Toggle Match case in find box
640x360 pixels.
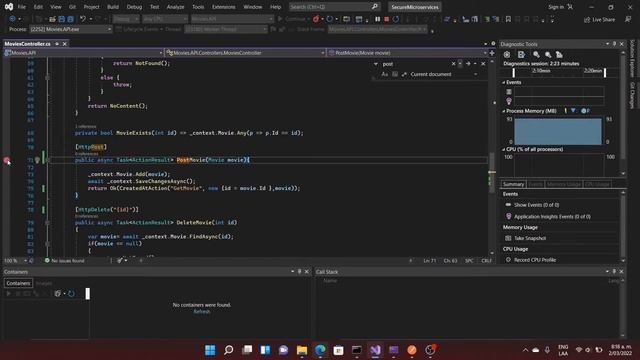[x=384, y=74]
